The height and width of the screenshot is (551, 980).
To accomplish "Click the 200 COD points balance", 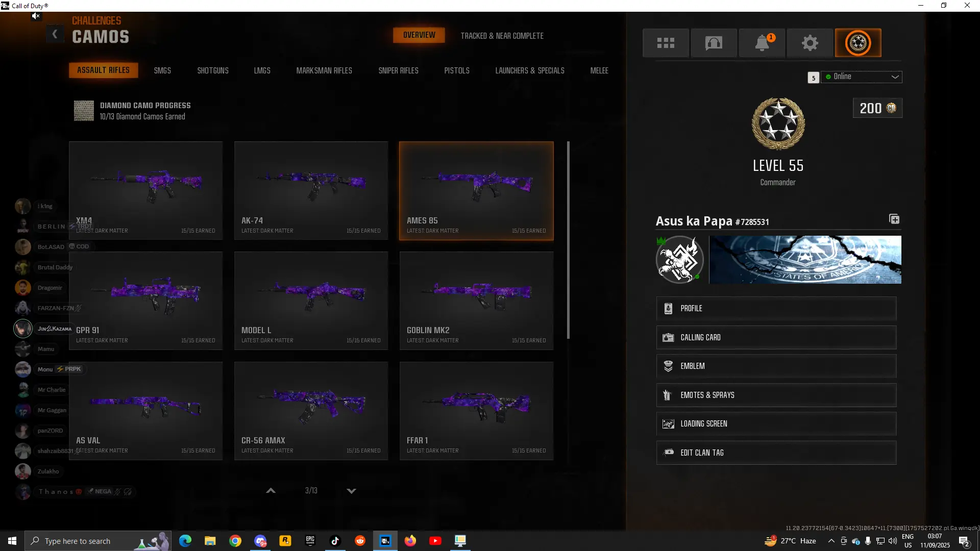I will (877, 108).
